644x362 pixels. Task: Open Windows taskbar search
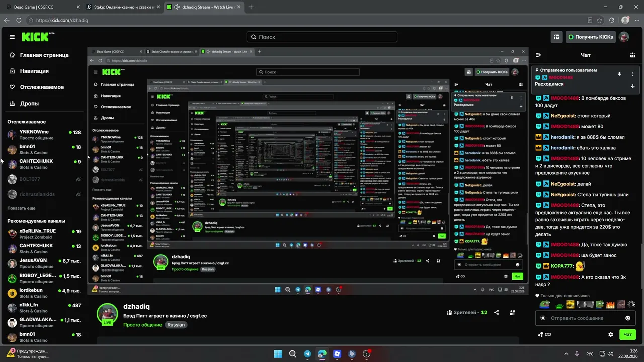click(x=293, y=354)
